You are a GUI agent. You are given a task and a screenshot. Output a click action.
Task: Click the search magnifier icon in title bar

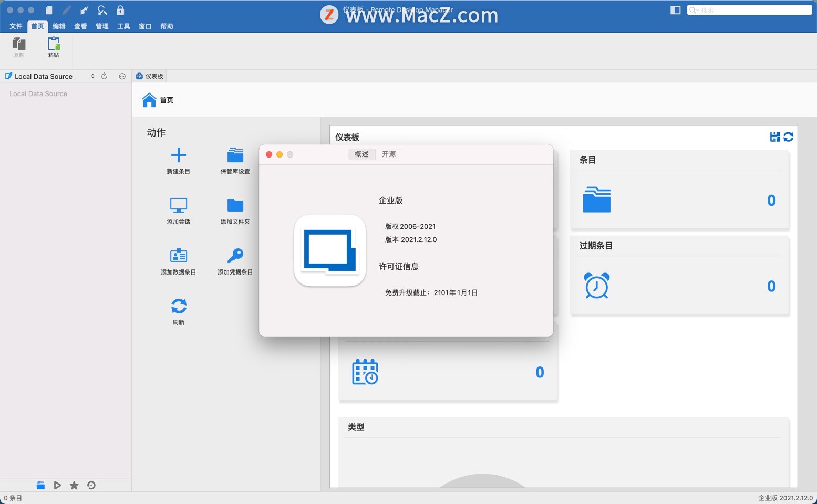tap(102, 10)
